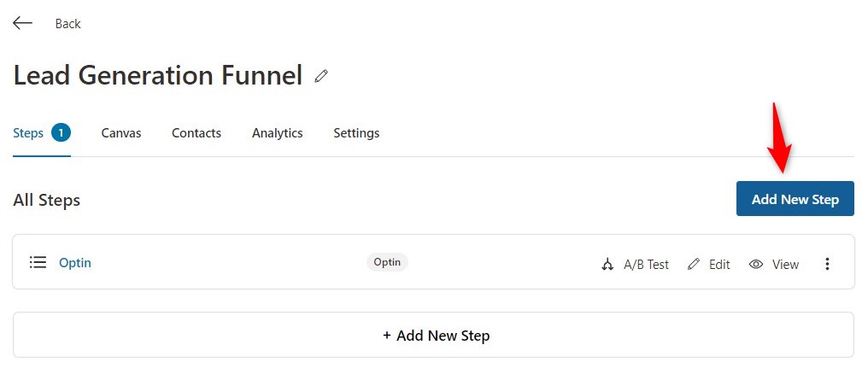Click the wide bottom Add New Step bar

tap(433, 335)
